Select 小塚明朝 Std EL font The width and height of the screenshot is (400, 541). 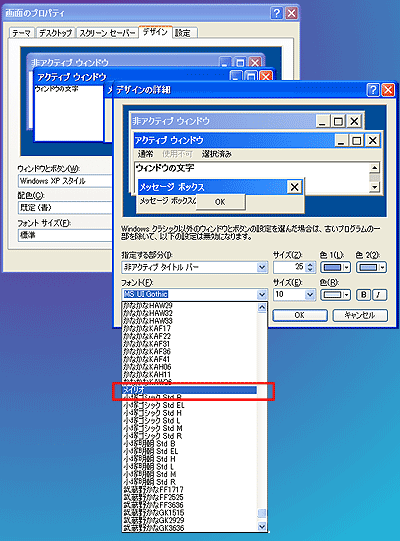(x=189, y=451)
